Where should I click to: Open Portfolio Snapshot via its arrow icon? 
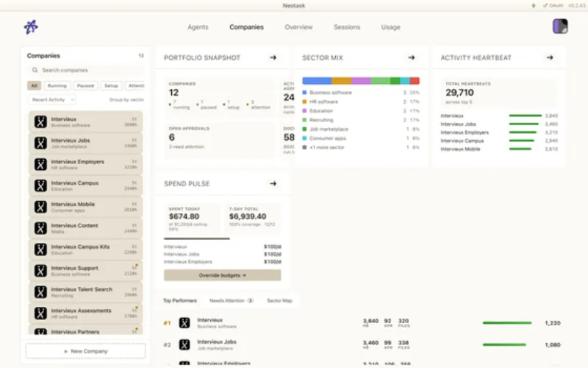pyautogui.click(x=273, y=57)
